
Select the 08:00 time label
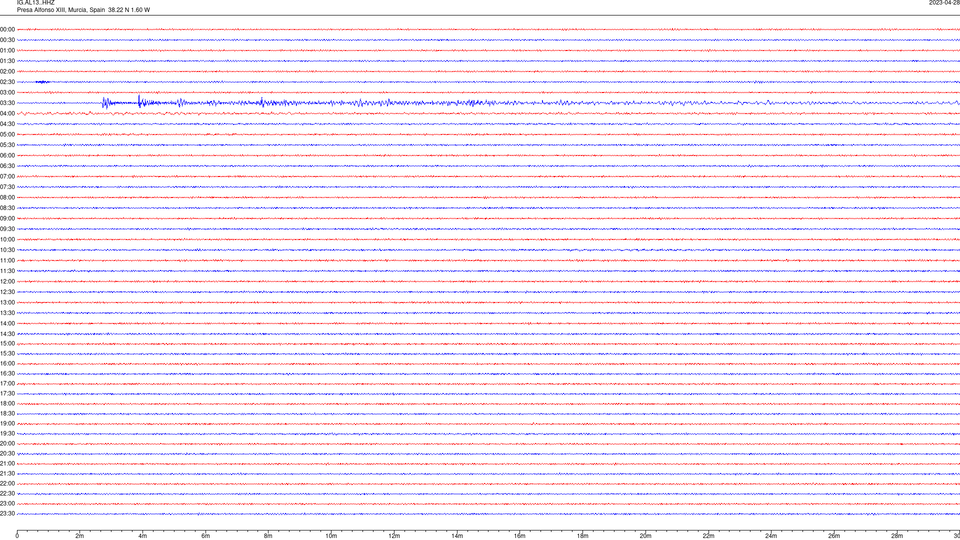coord(7,197)
